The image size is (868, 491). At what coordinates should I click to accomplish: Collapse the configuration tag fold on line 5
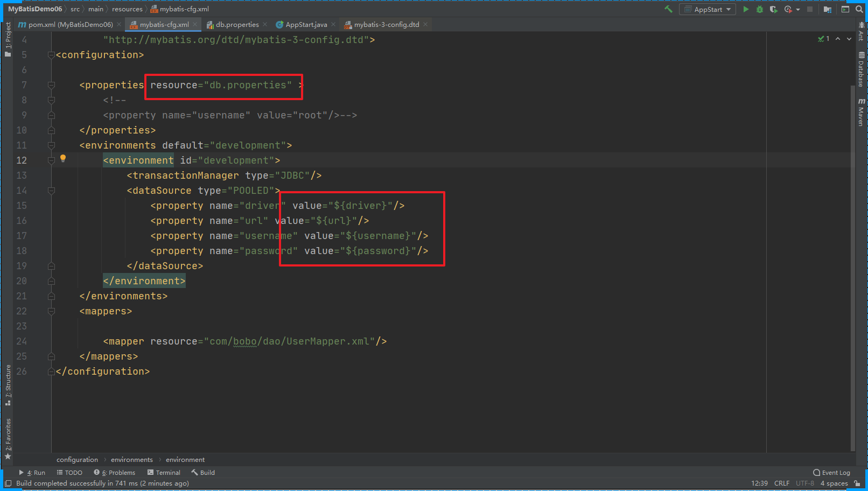(x=51, y=55)
